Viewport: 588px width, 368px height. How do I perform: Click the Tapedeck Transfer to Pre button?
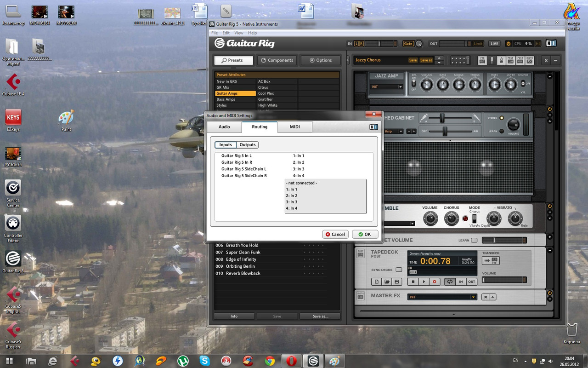click(x=491, y=260)
